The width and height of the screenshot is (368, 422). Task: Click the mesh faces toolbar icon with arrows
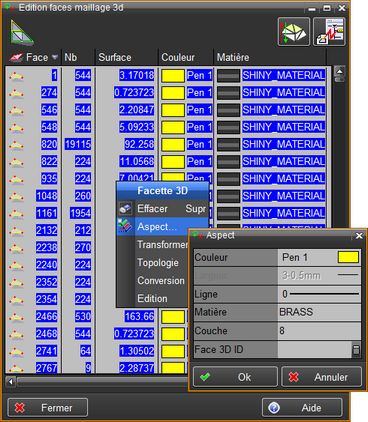pyautogui.click(x=294, y=32)
